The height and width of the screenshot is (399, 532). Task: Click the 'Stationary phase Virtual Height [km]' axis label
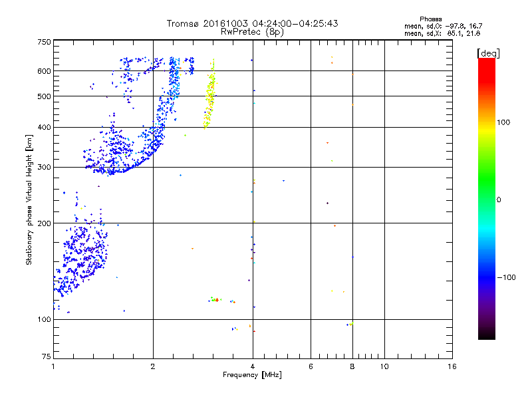29,199
